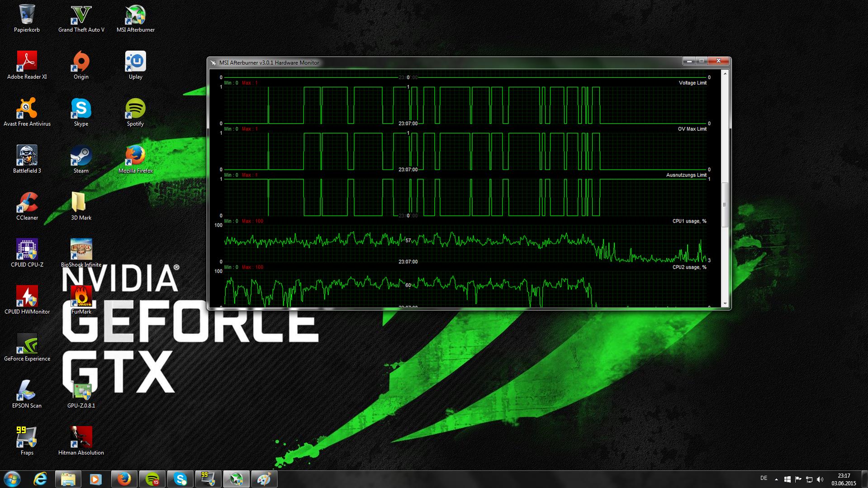The height and width of the screenshot is (488, 868).
Task: Launch FurMark desktop shortcut
Action: [x=81, y=301]
